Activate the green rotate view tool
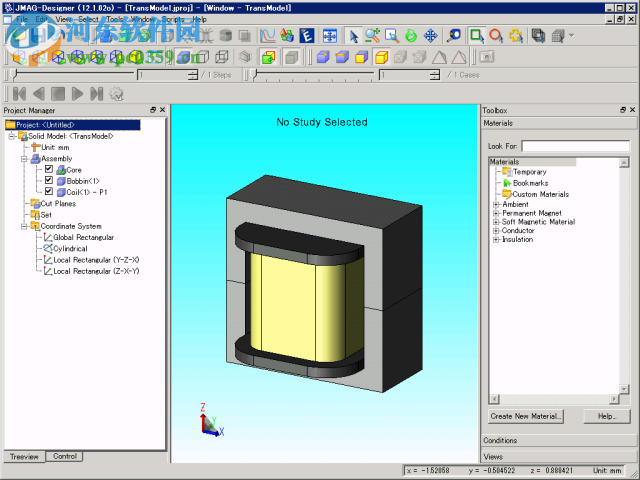640x480 pixels. [410, 36]
